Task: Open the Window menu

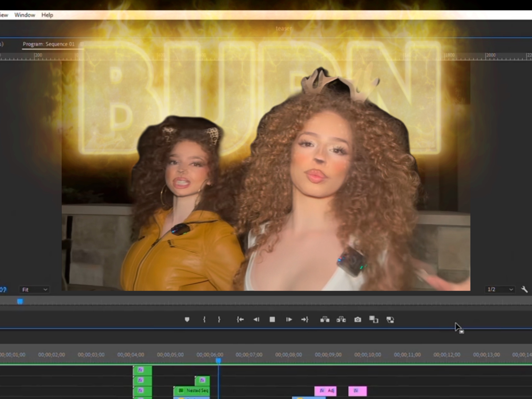Action: (25, 15)
